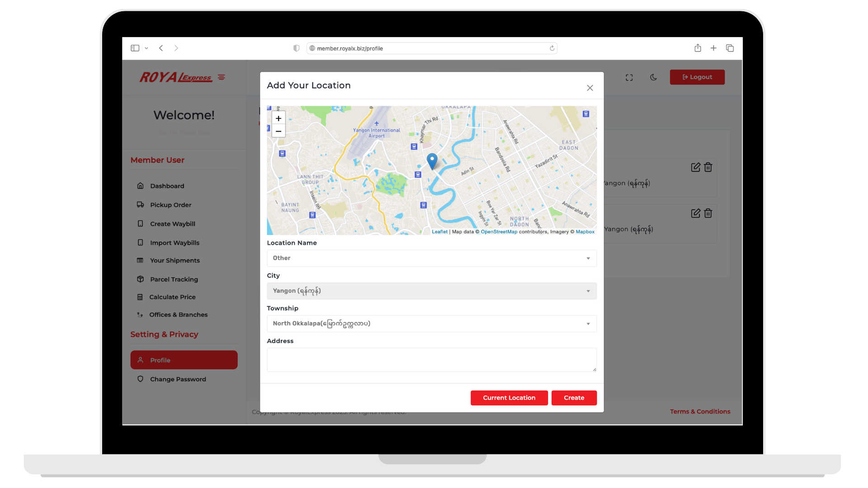Click the OpenStreetMap attribution link
868x488 pixels.
point(499,232)
